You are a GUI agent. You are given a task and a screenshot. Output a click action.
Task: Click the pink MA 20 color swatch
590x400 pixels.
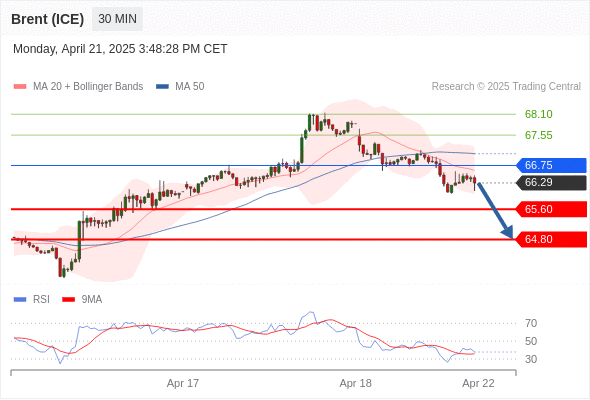[x=20, y=87]
